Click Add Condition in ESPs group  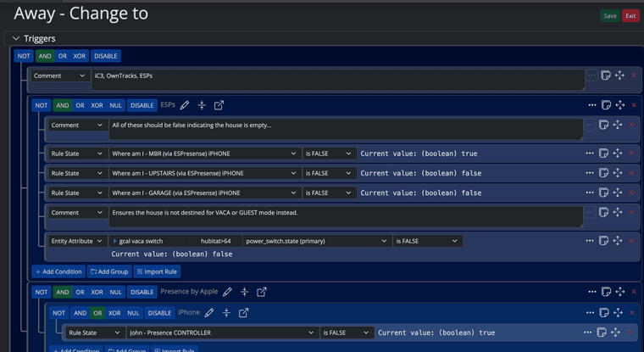pos(58,271)
